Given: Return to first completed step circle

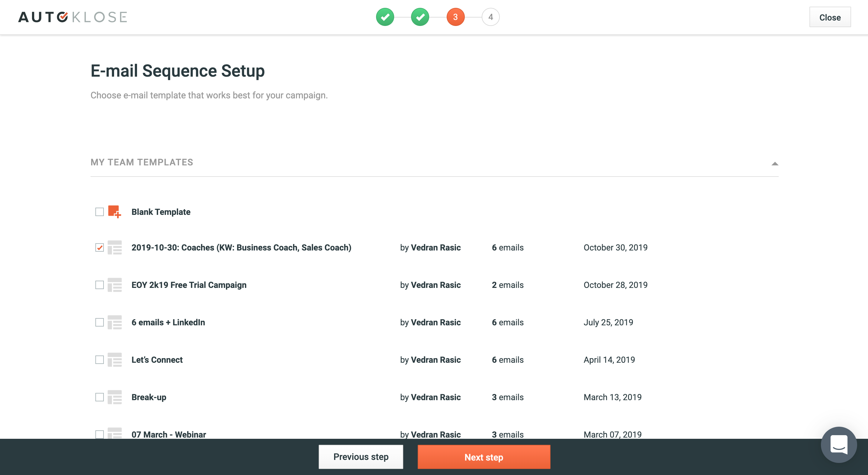Looking at the screenshot, I should coord(385,17).
